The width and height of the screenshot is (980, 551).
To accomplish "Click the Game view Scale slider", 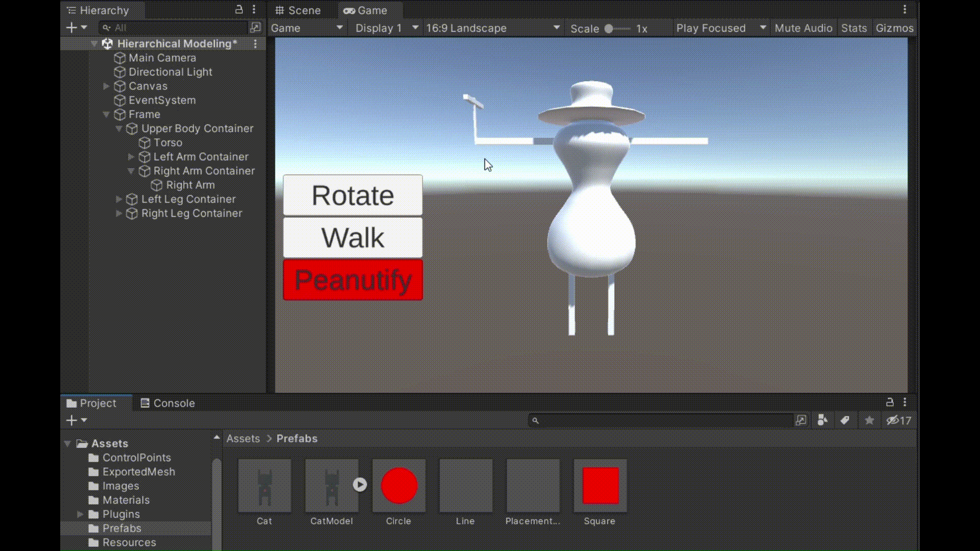I will coord(617,29).
